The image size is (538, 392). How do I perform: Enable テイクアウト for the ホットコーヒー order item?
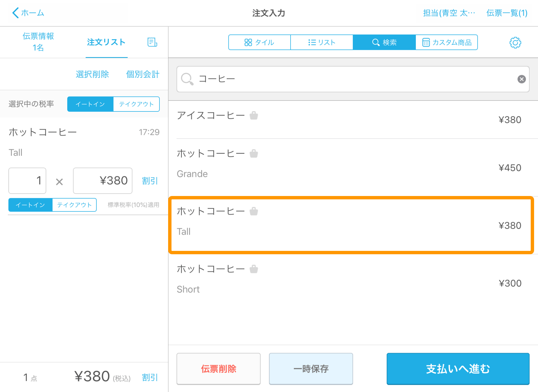(74, 205)
